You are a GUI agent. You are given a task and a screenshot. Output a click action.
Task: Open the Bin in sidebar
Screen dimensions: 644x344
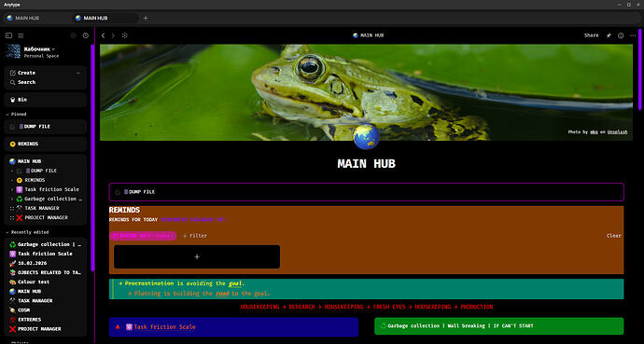(x=46, y=100)
